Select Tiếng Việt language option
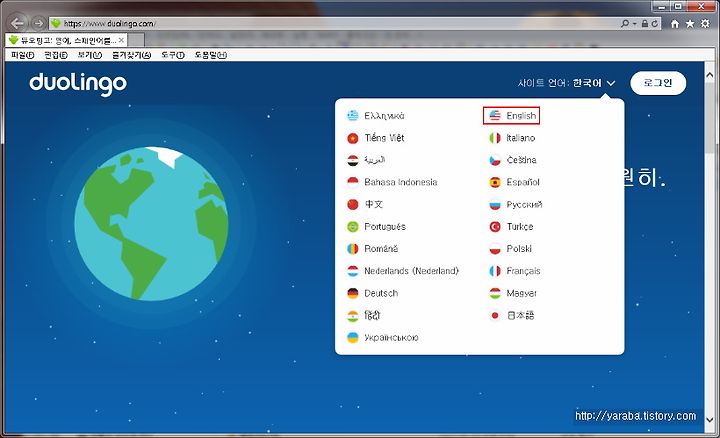 pos(384,138)
